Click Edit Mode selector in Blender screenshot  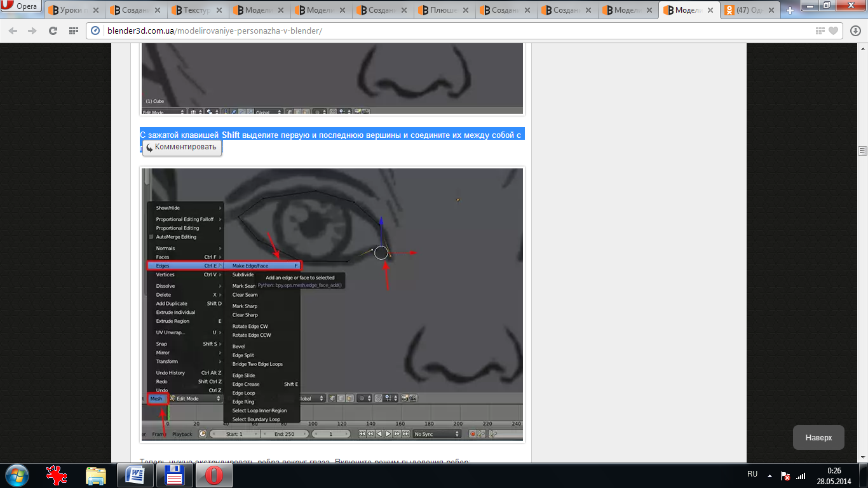pyautogui.click(x=196, y=398)
